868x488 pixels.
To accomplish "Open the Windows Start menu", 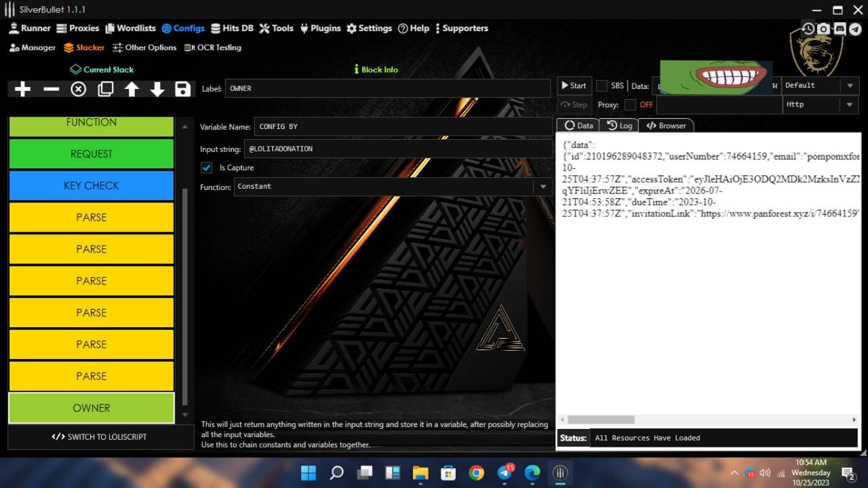I will tap(309, 472).
